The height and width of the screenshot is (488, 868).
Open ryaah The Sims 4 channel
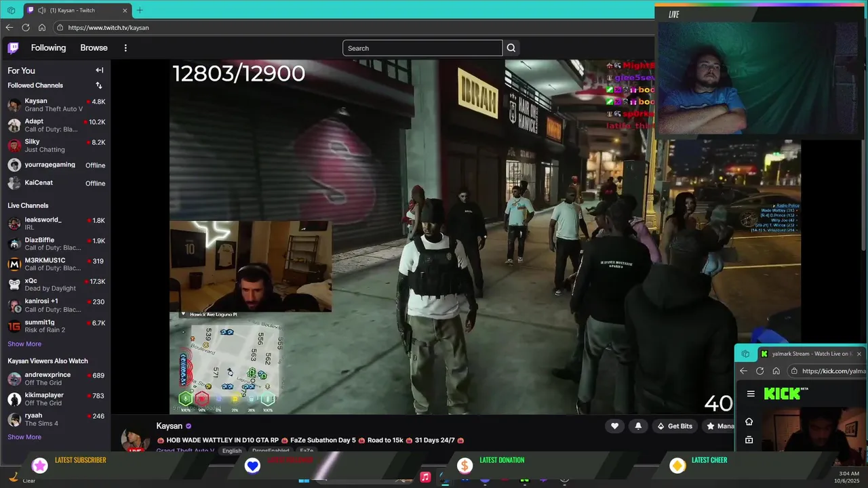tap(56, 420)
